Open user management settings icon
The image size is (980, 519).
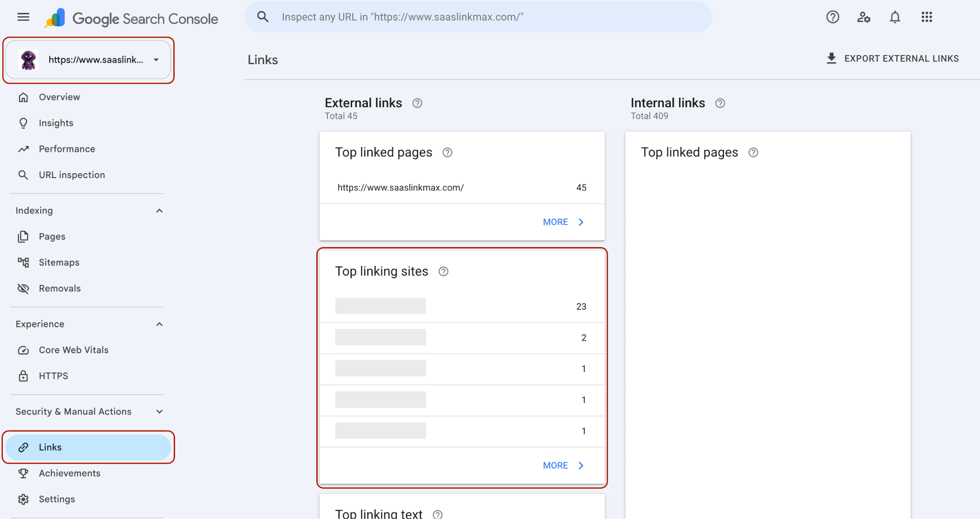click(864, 17)
